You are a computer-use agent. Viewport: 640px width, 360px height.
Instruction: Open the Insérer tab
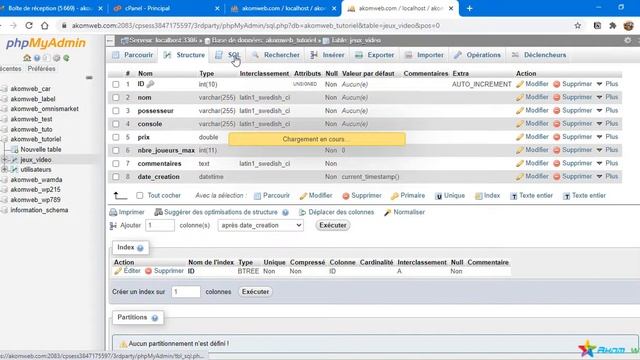(327, 55)
